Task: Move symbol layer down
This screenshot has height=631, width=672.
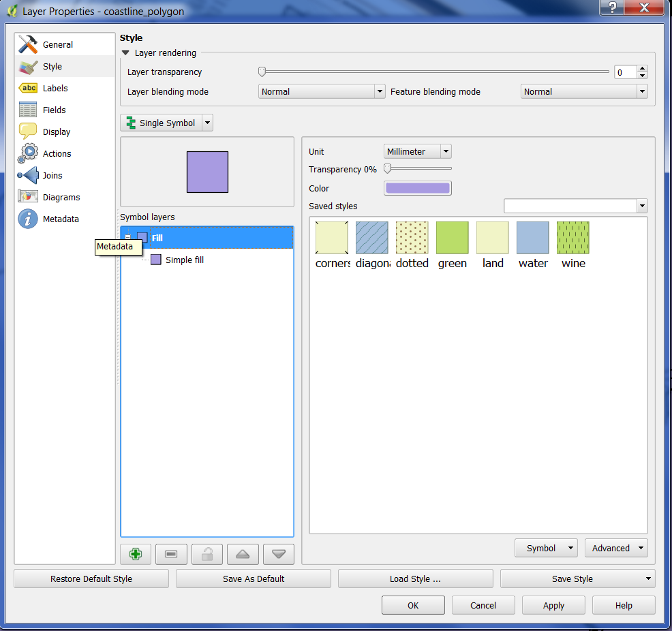Action: (x=278, y=555)
